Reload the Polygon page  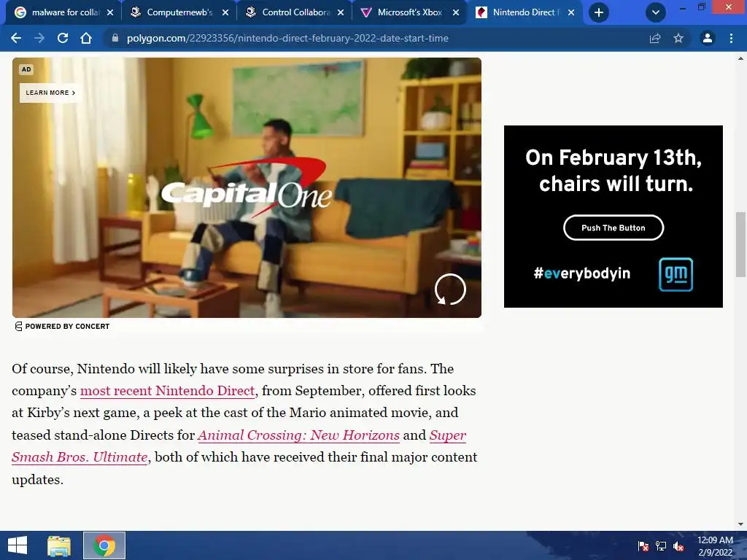[x=63, y=38]
